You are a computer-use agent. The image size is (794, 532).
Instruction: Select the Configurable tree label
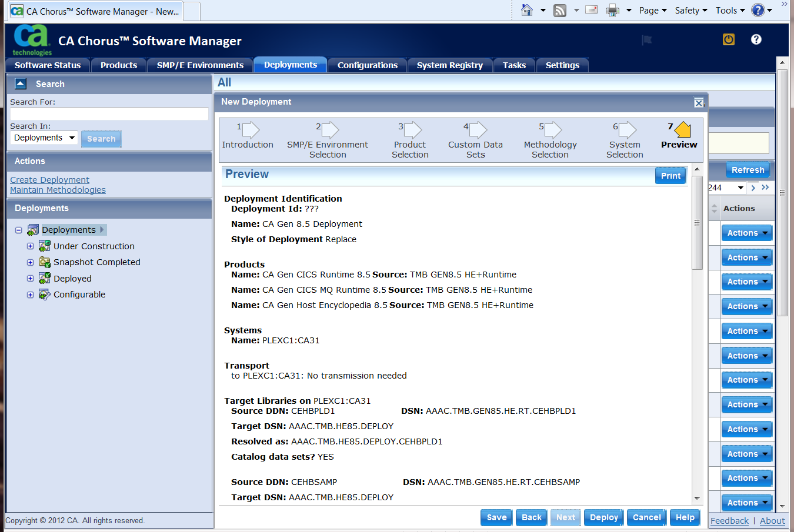[79, 295]
